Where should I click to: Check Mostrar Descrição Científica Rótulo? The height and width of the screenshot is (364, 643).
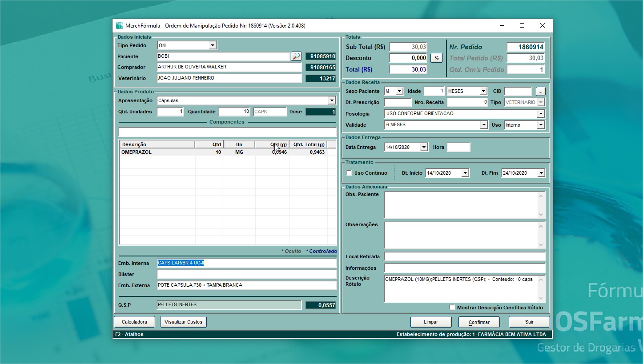pyautogui.click(x=452, y=308)
